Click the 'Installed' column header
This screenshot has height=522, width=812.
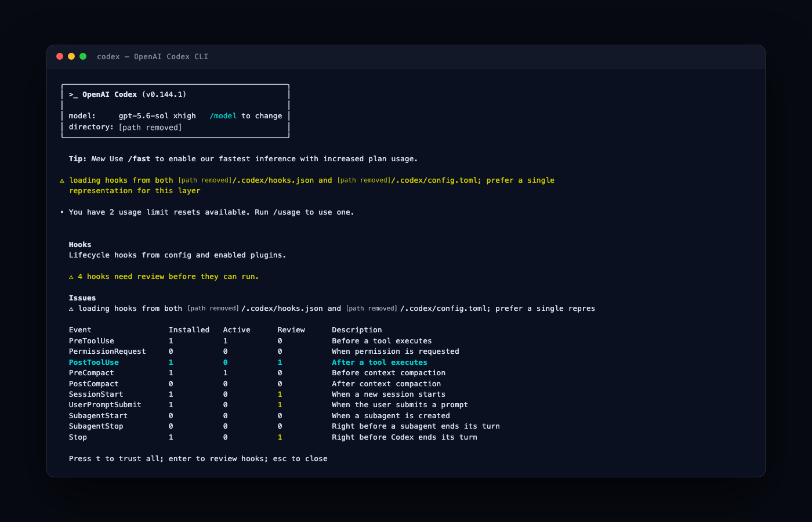[189, 330]
